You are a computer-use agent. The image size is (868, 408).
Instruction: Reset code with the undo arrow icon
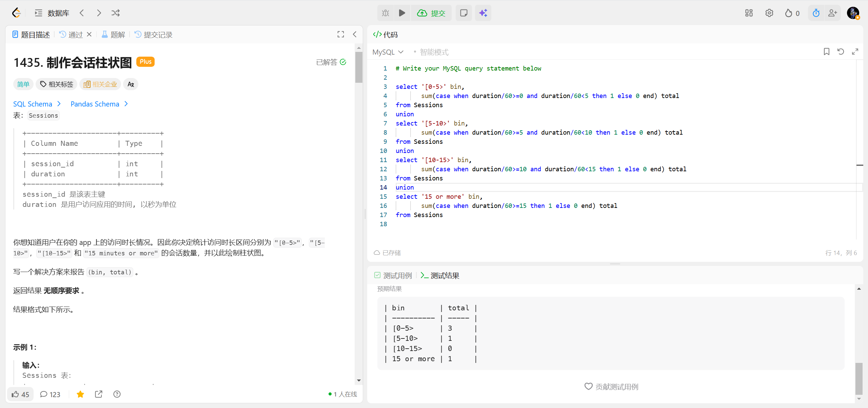pyautogui.click(x=841, y=52)
